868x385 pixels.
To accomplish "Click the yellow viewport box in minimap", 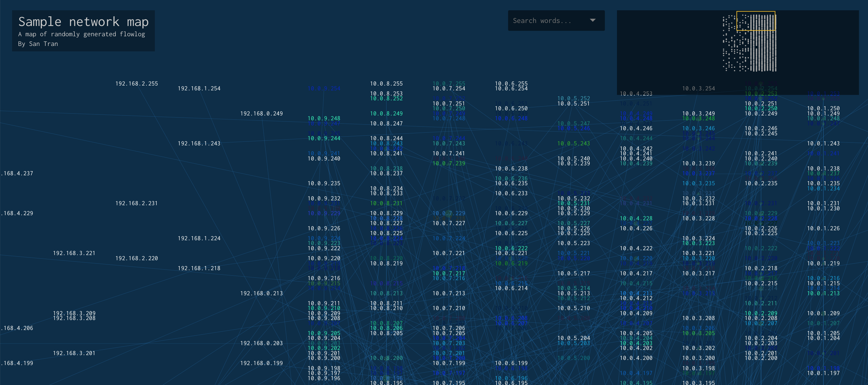I will click(x=756, y=21).
